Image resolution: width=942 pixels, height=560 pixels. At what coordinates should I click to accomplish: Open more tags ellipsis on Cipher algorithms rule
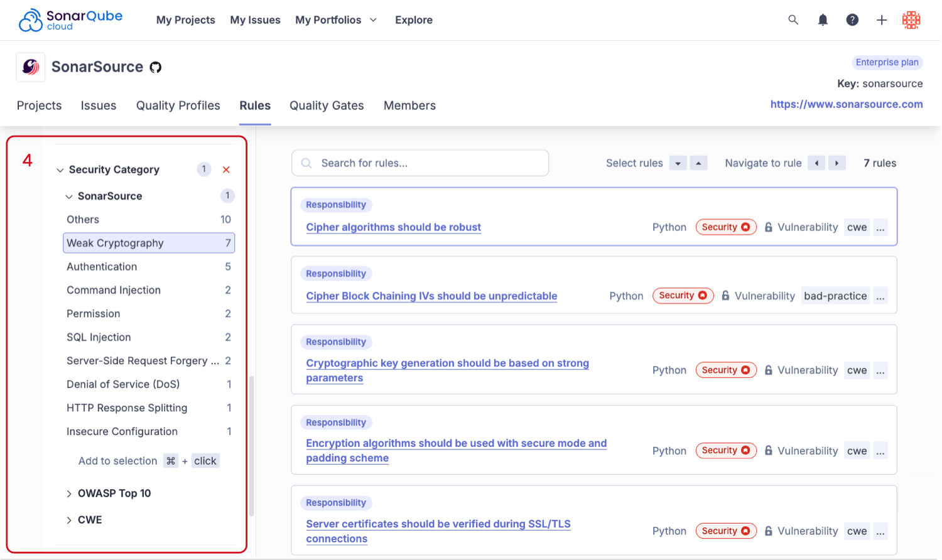point(880,227)
